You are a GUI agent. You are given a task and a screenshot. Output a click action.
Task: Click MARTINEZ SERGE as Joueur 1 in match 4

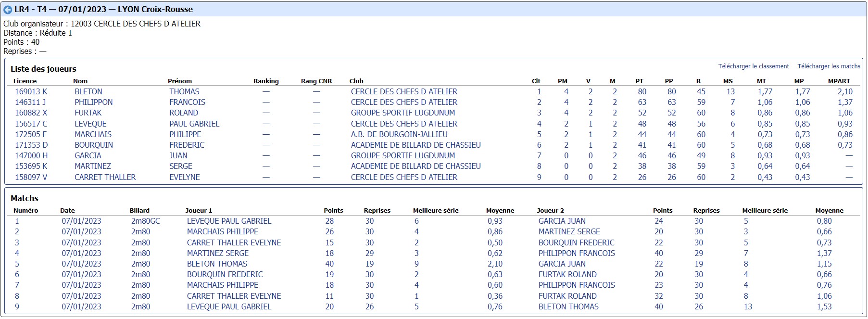pos(218,253)
